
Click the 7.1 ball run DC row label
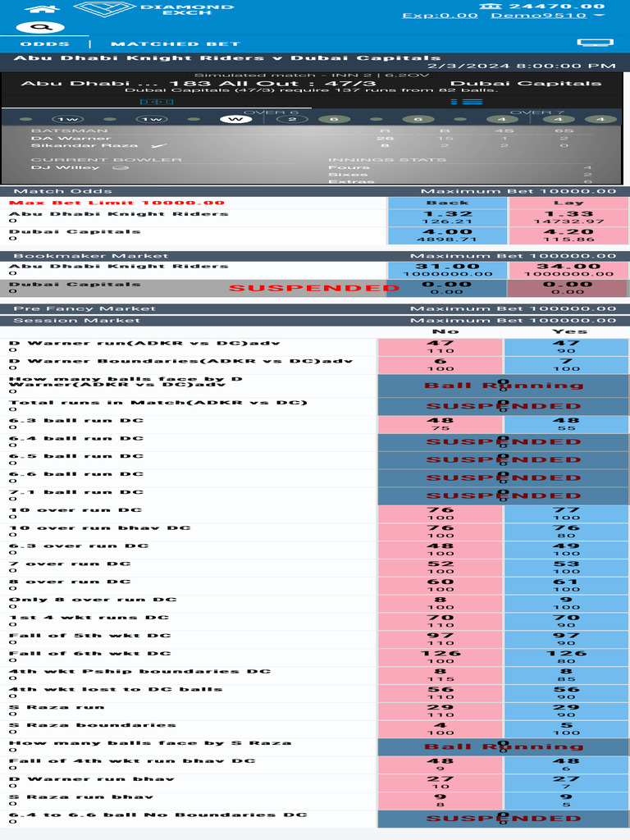(x=76, y=492)
